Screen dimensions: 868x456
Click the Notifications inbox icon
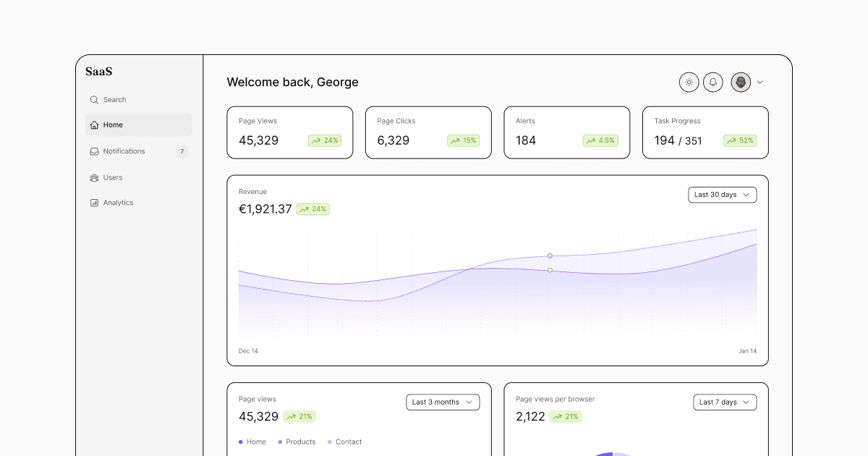(x=94, y=151)
